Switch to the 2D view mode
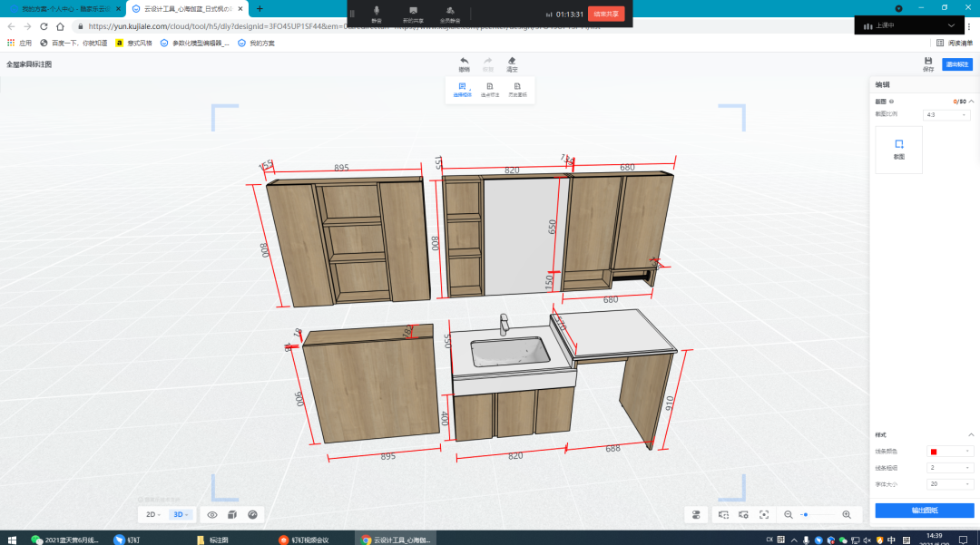980x545 pixels. [152, 515]
